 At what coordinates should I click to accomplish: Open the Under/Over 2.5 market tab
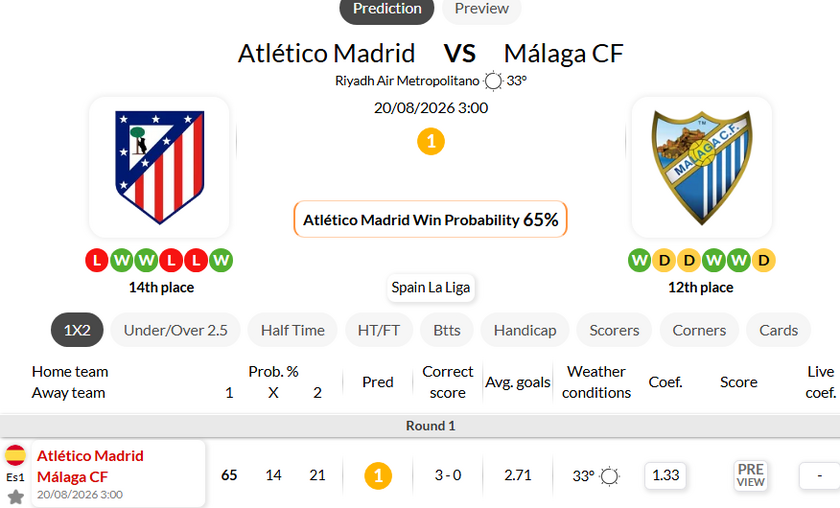click(176, 330)
